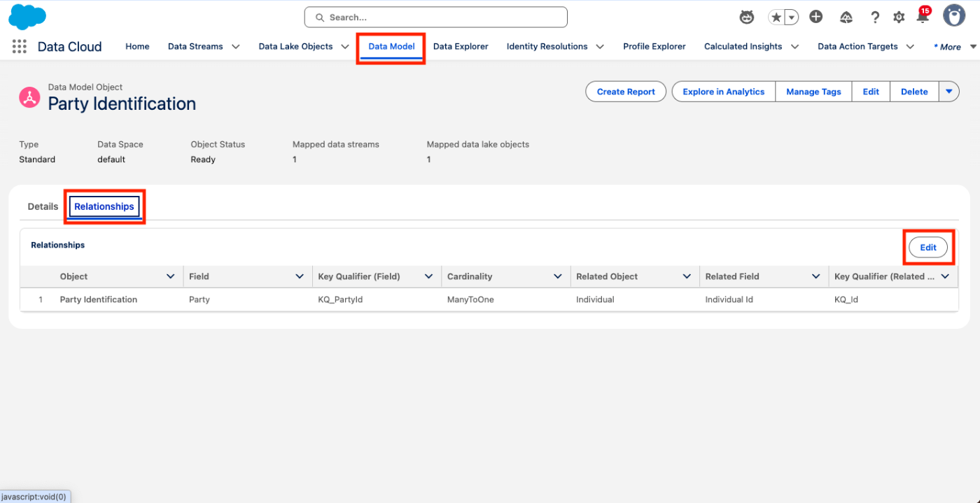Open the Data Streams tab
Image resolution: width=980 pixels, height=503 pixels.
tap(195, 46)
